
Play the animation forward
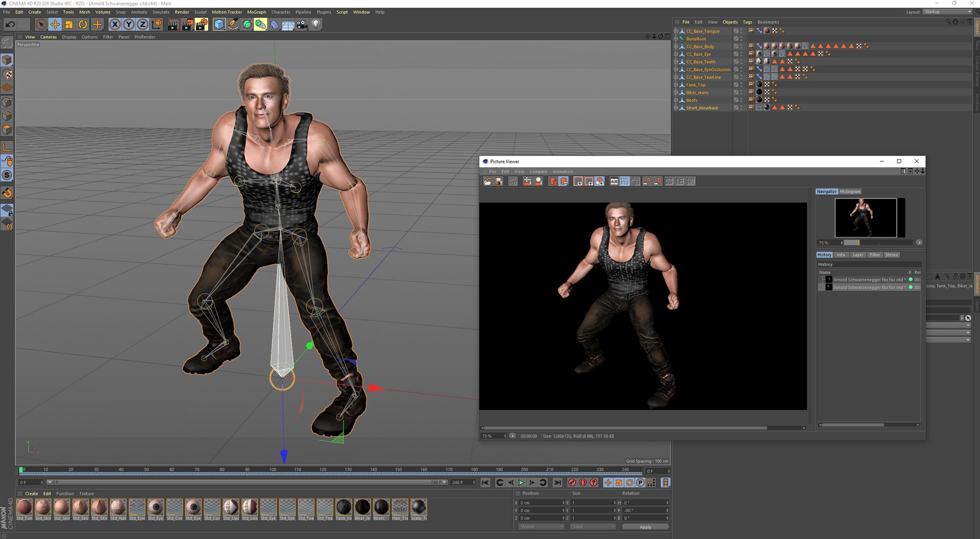point(521,482)
